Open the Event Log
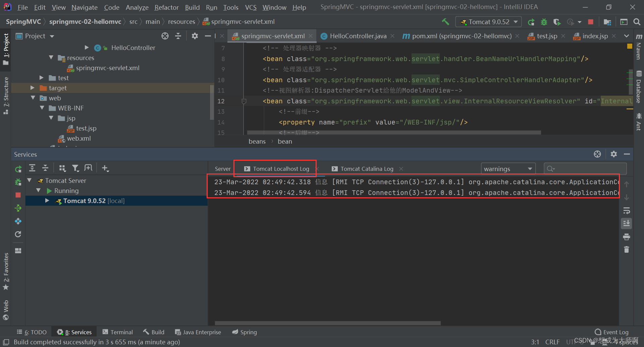This screenshot has width=644, height=347. pos(611,332)
